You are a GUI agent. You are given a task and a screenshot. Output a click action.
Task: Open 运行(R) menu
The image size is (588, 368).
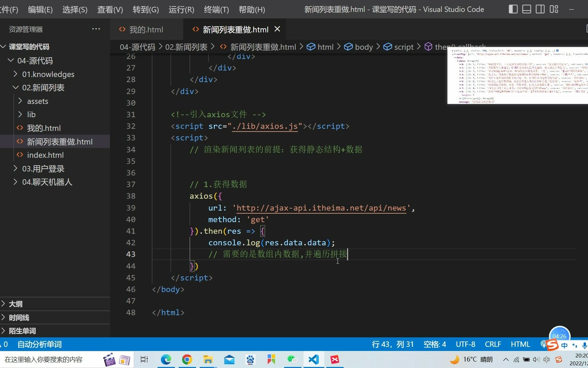click(x=181, y=10)
